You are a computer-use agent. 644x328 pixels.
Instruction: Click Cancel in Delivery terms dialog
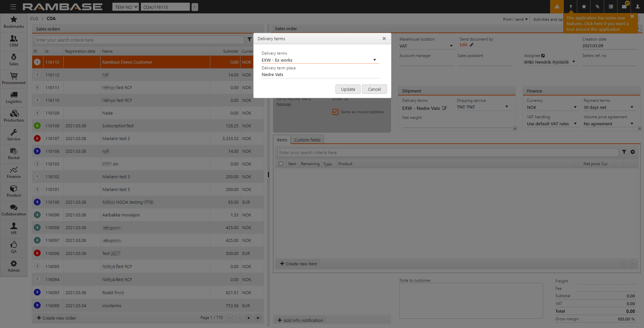(374, 89)
